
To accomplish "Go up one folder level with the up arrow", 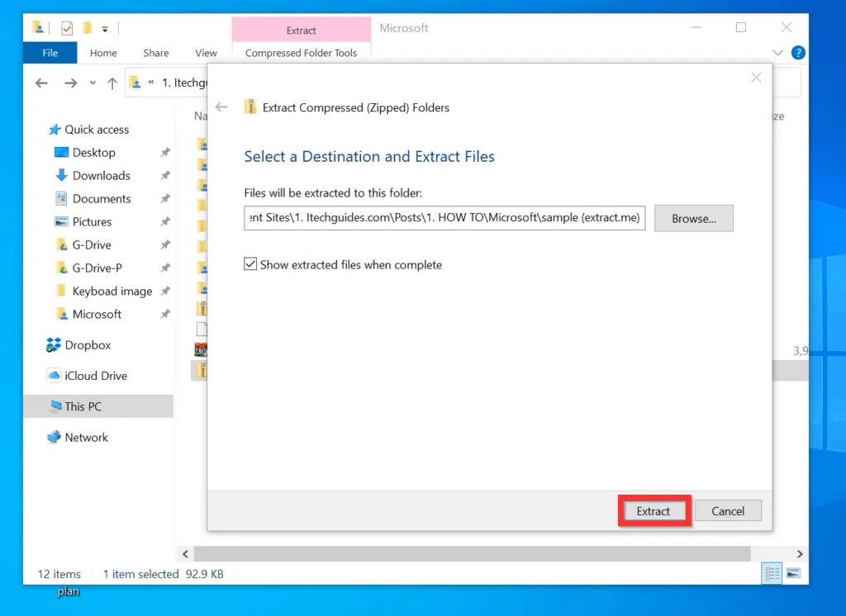I will 112,83.
